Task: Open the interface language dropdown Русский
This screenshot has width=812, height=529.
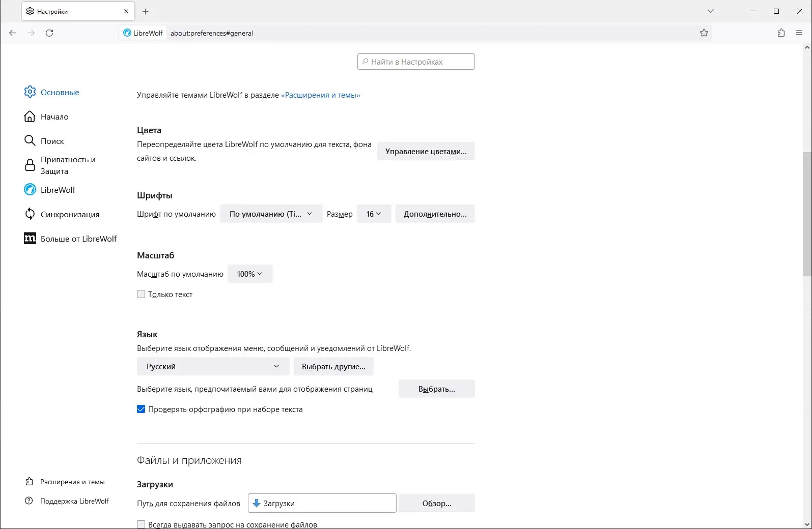Action: (x=213, y=367)
